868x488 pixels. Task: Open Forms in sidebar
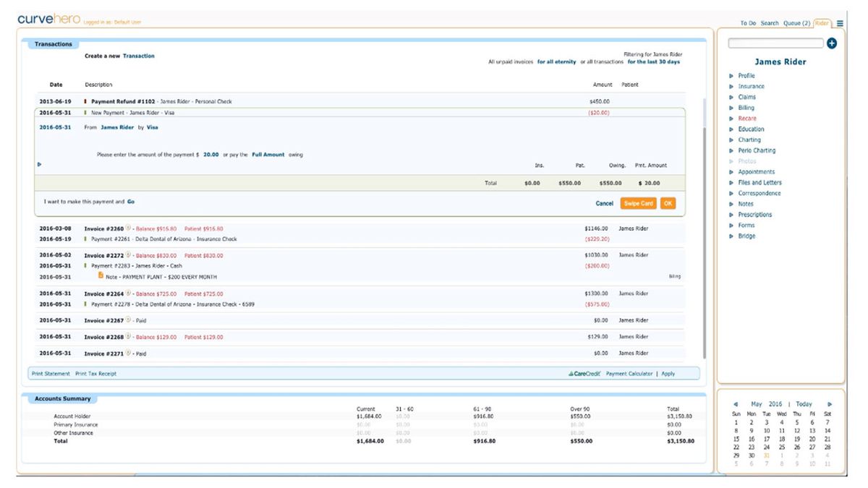coord(746,226)
